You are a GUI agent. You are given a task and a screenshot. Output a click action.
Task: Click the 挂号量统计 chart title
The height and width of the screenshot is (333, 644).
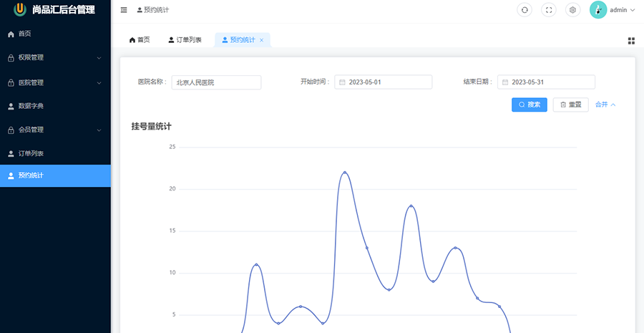tap(151, 127)
